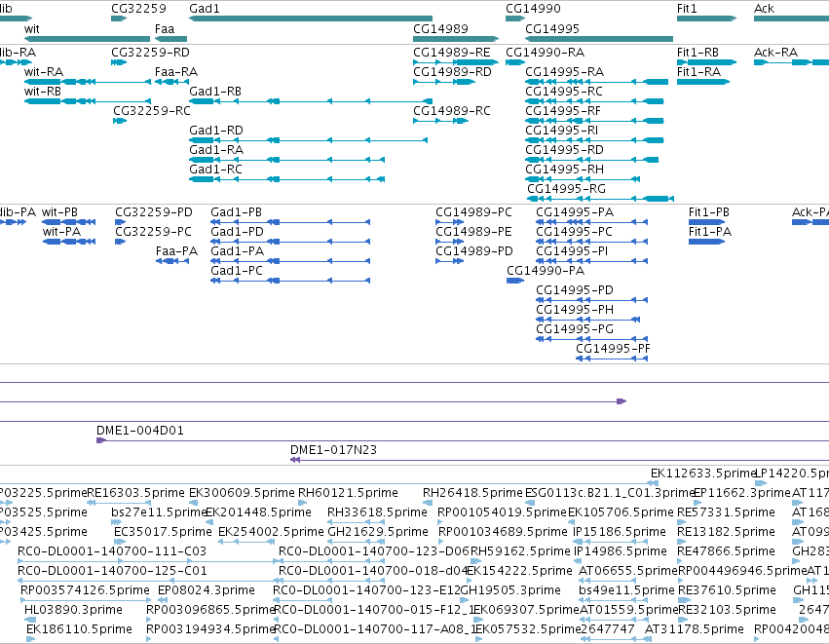Select protein CG14995-PH
This screenshot has width=829, height=644.
point(588,320)
